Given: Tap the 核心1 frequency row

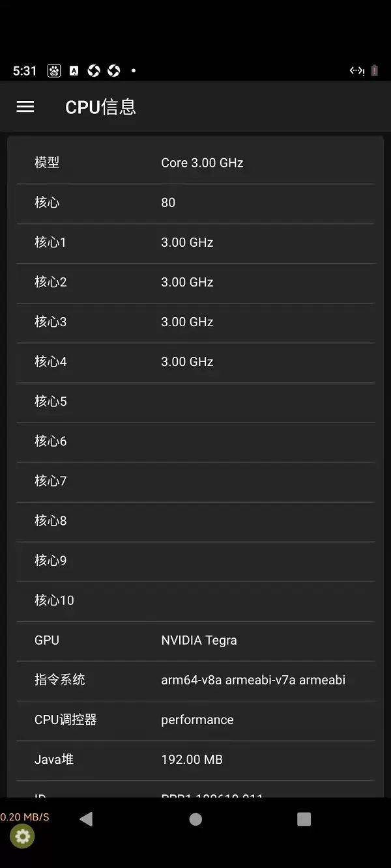Looking at the screenshot, I should click(x=195, y=242).
